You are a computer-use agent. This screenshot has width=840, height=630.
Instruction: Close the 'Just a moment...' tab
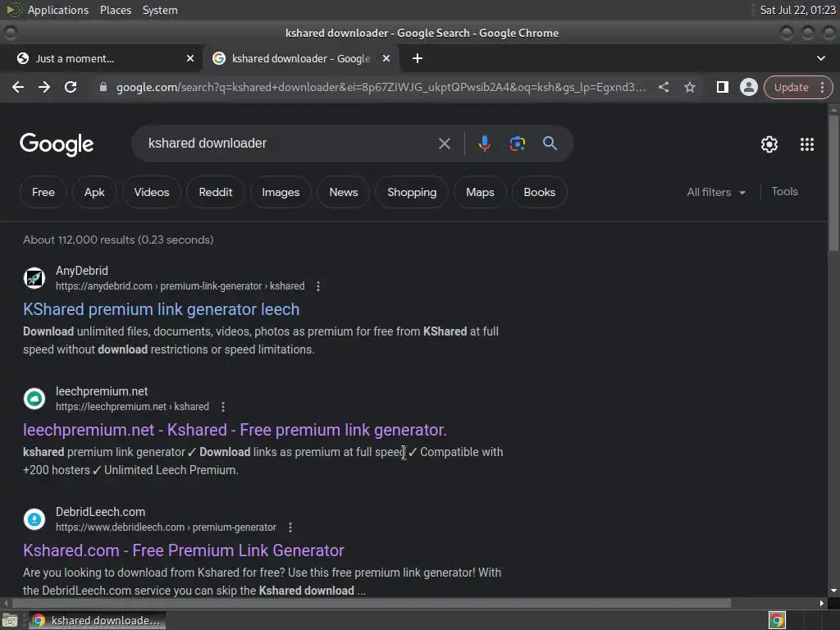190,58
